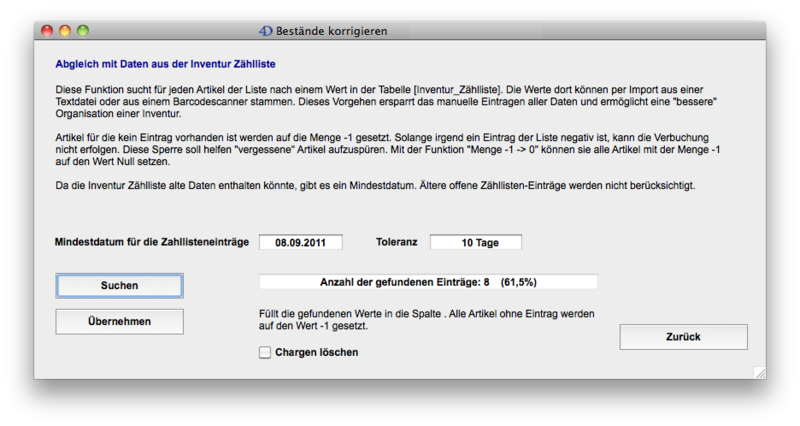Enable the Chargen löschen checkbox
The image size is (800, 426).
[x=265, y=352]
